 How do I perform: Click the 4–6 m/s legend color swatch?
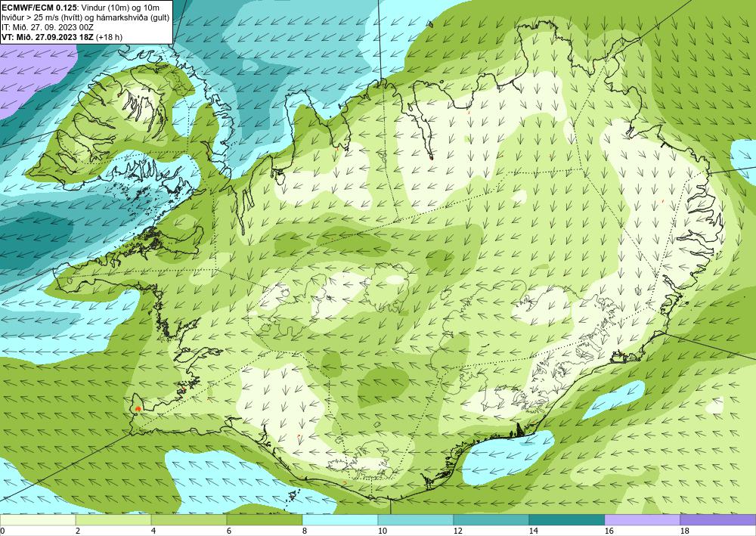click(188, 520)
